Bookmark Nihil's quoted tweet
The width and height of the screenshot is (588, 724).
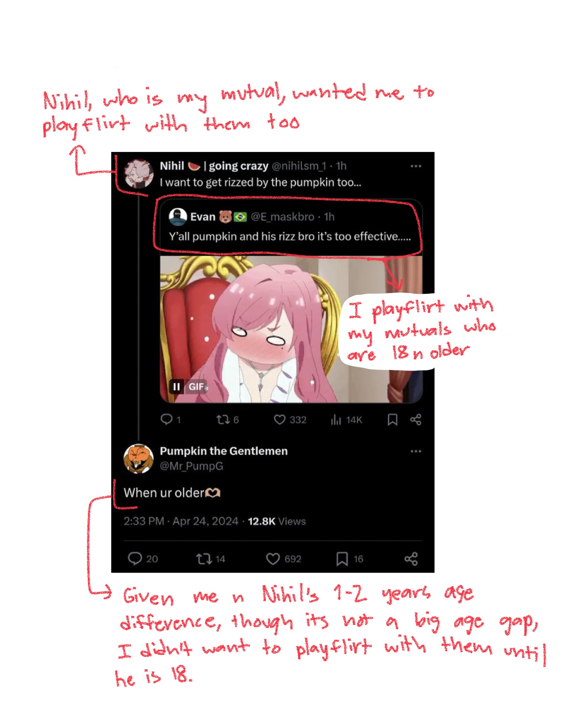point(392,420)
